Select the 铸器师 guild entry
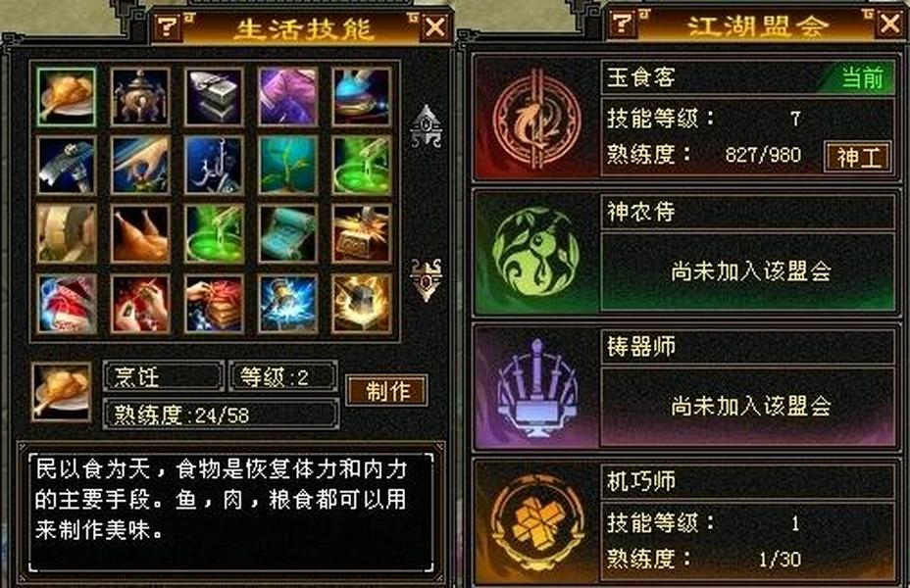The image size is (910, 588). coord(685,387)
